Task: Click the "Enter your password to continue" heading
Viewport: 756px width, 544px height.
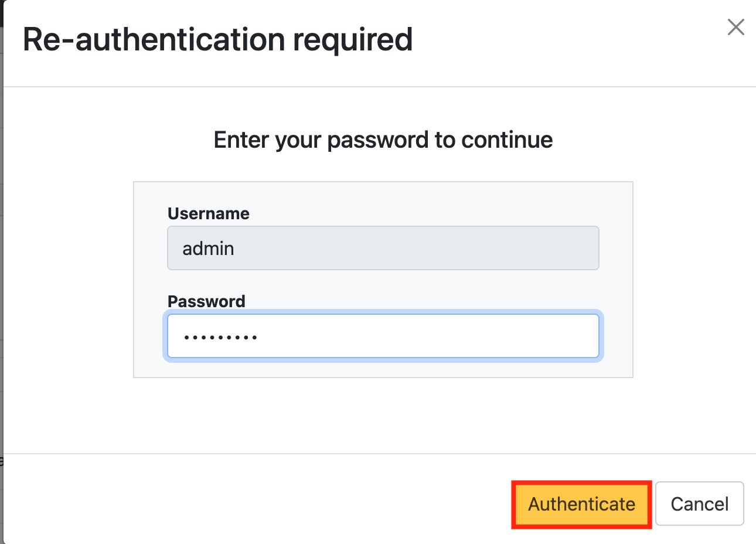Action: click(x=383, y=140)
